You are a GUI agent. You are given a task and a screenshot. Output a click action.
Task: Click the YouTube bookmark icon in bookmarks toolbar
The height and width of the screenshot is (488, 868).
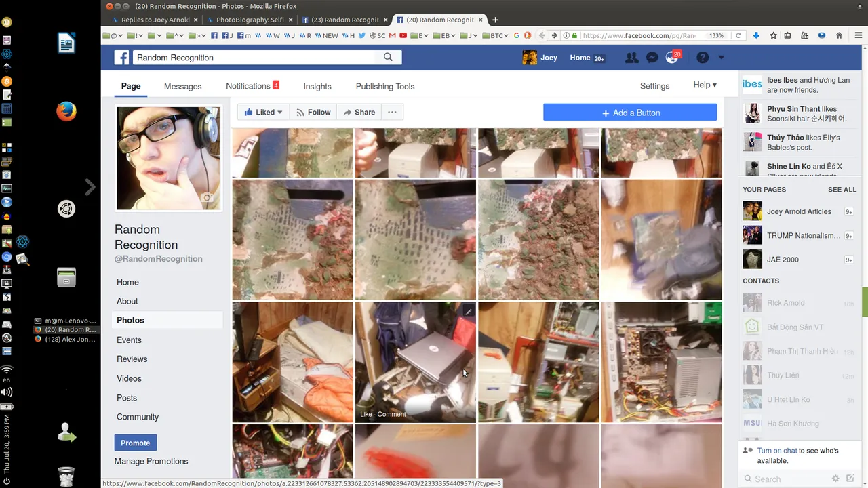click(x=403, y=35)
